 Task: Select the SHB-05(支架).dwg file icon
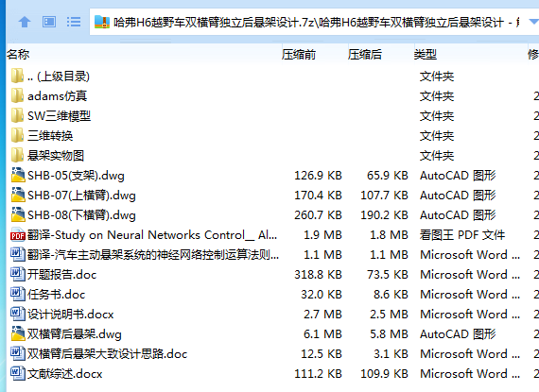coord(18,176)
